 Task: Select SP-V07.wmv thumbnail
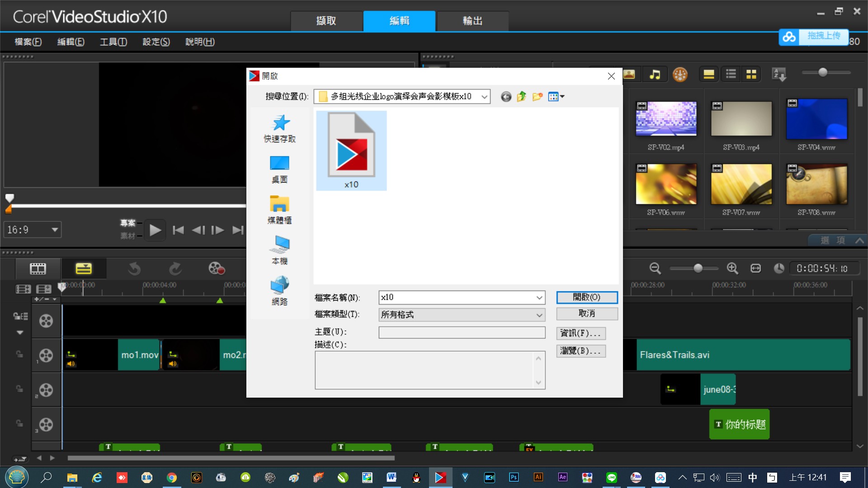tap(741, 184)
